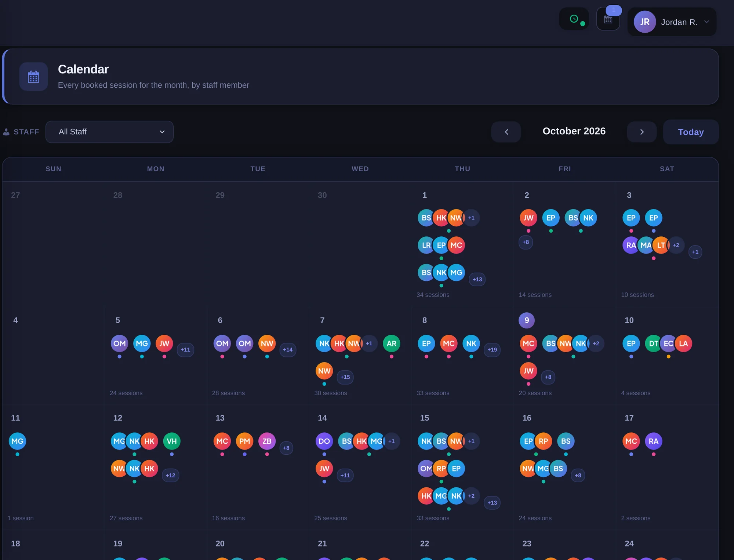
Task: Click the +19 badge on October 8
Action: click(492, 350)
